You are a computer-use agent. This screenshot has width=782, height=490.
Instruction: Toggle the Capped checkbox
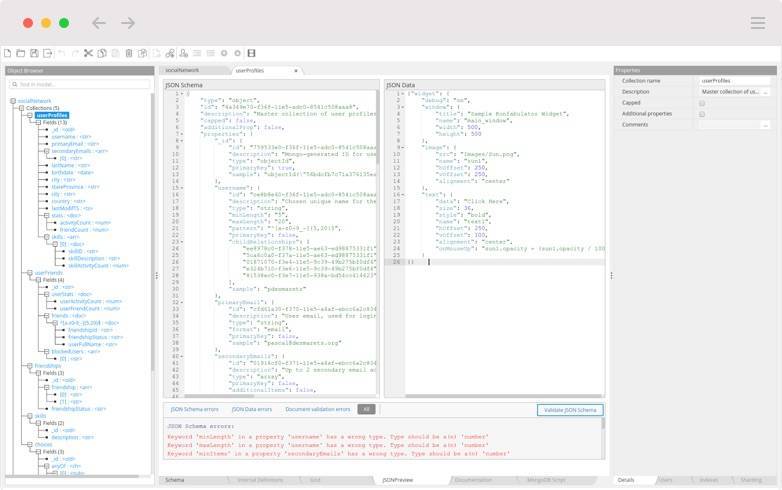click(702, 103)
